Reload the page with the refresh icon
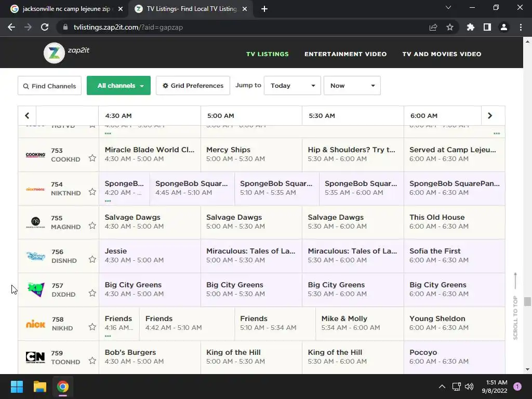Screen dimensions: 532x399 (x=45, y=27)
